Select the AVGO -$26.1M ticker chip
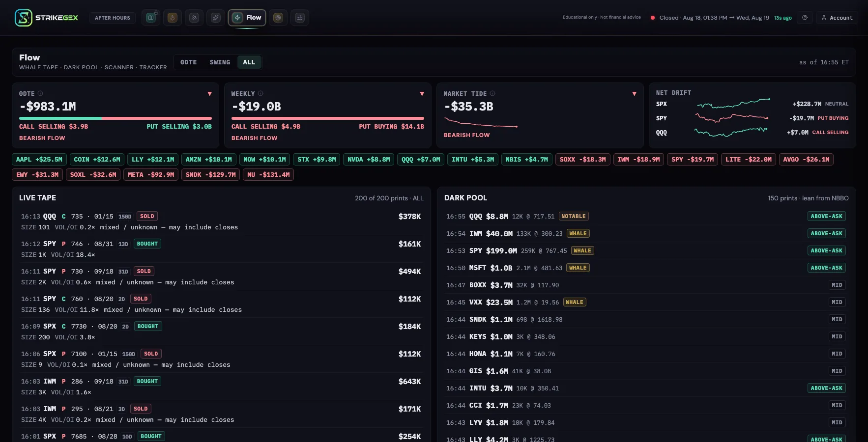The width and height of the screenshot is (868, 442). (x=806, y=160)
